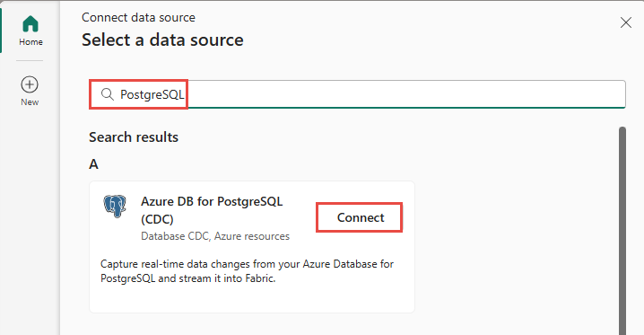
Task: Click the empty right portion of search field
Action: point(406,94)
